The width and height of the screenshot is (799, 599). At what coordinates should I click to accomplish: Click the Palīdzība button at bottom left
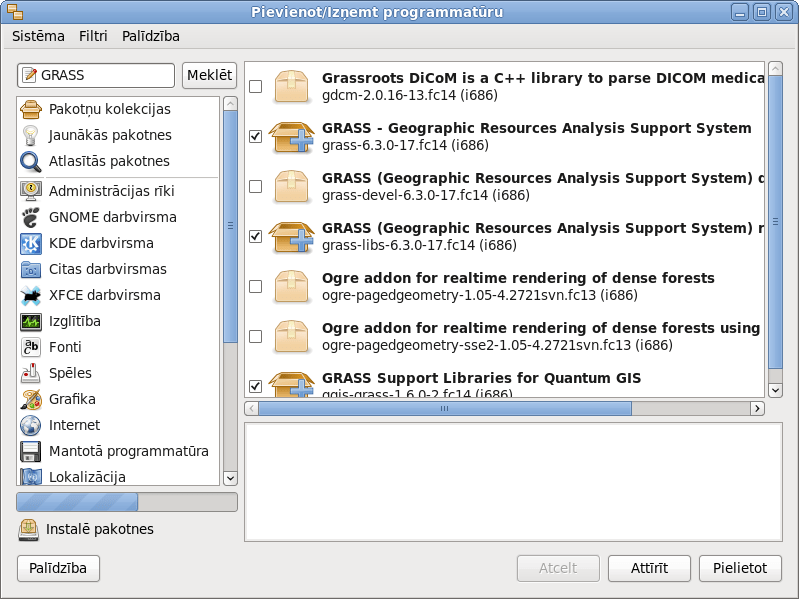click(58, 568)
